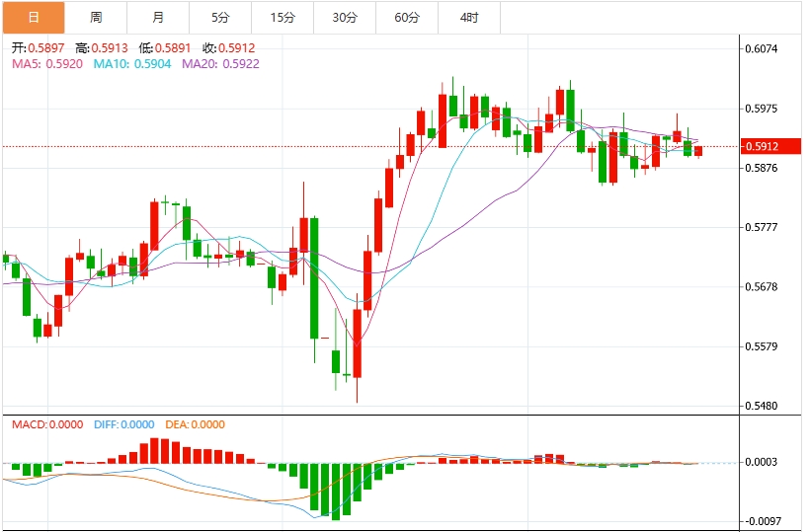Switch to the 月 monthly tab
The image size is (809, 532).
[x=158, y=18]
